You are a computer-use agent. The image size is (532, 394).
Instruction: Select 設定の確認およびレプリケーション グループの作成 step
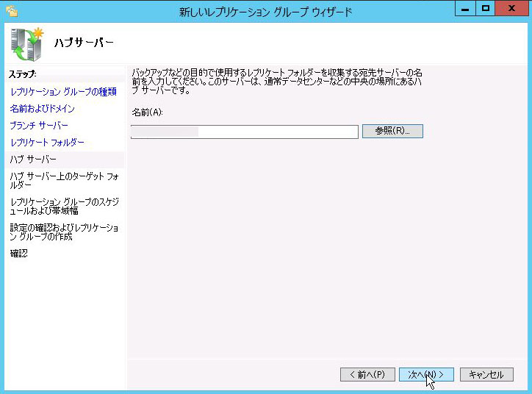click(x=63, y=232)
